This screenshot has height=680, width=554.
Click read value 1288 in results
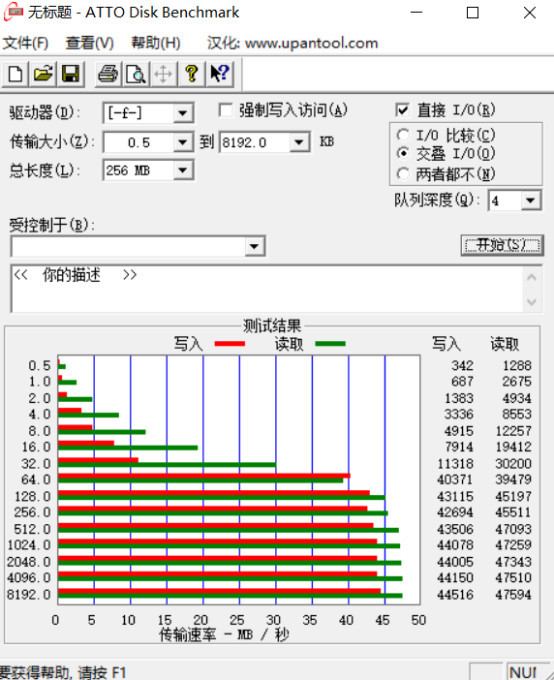[517, 366]
